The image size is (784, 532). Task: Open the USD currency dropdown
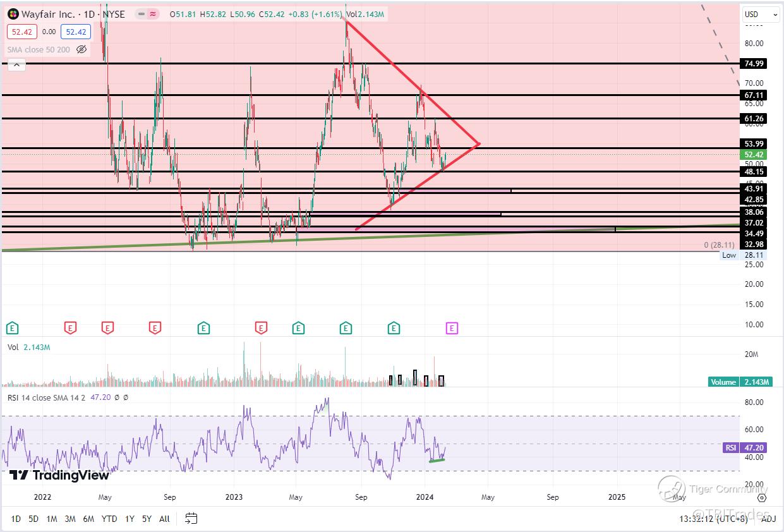(x=761, y=14)
